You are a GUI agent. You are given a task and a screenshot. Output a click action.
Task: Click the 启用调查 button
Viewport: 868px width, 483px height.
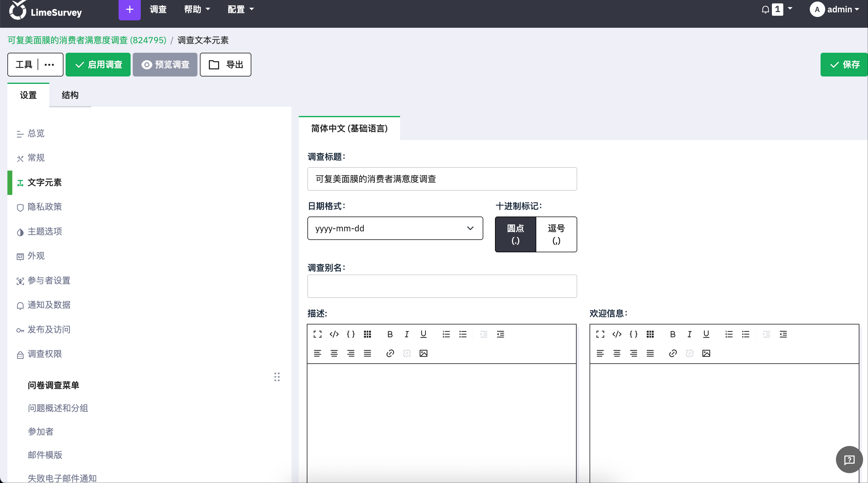98,64
